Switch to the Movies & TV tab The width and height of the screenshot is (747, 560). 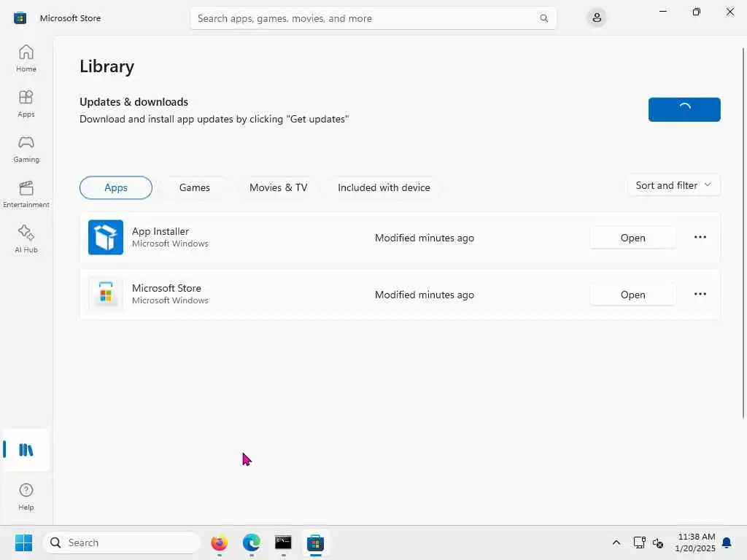click(x=278, y=187)
